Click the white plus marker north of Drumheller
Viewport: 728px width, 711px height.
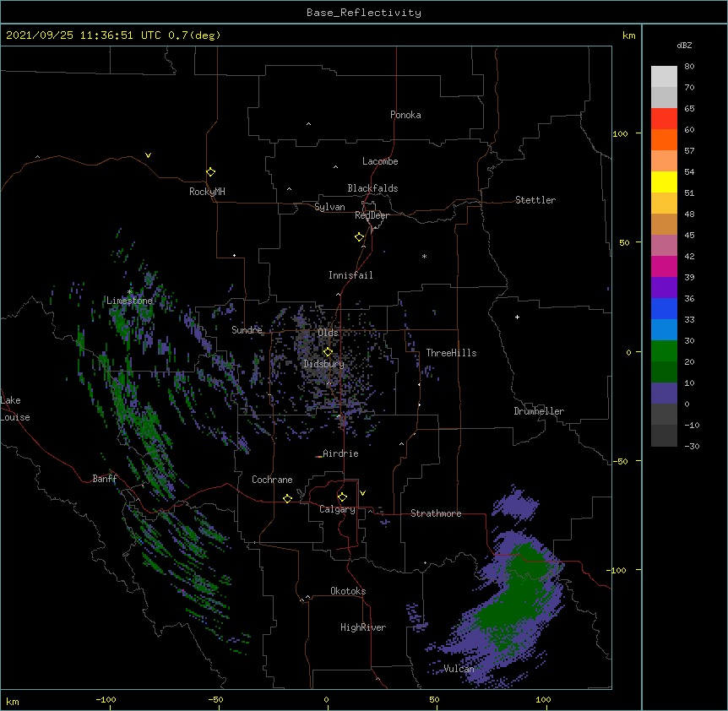[517, 317]
